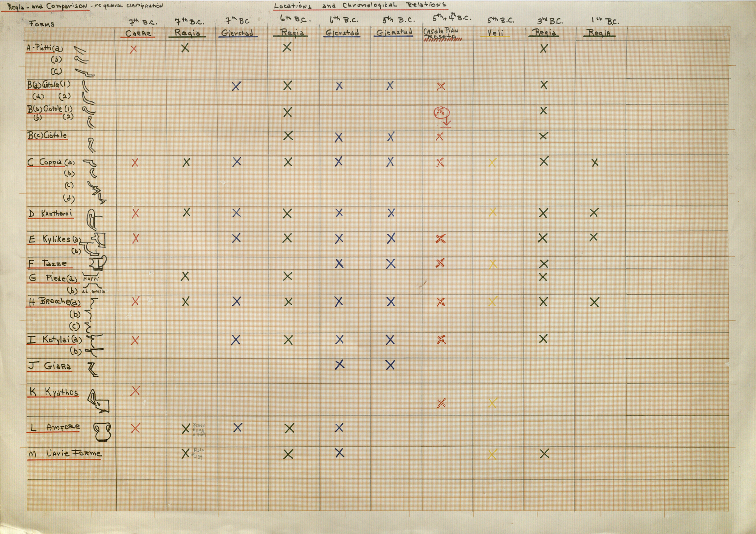
Task: Click the Kantharoi handle sketch
Action: (93, 219)
